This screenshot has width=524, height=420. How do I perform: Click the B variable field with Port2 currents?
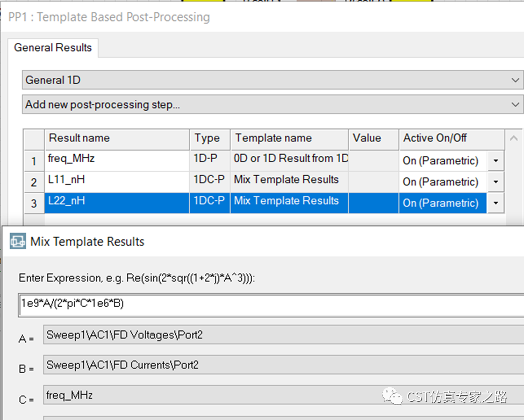point(284,365)
